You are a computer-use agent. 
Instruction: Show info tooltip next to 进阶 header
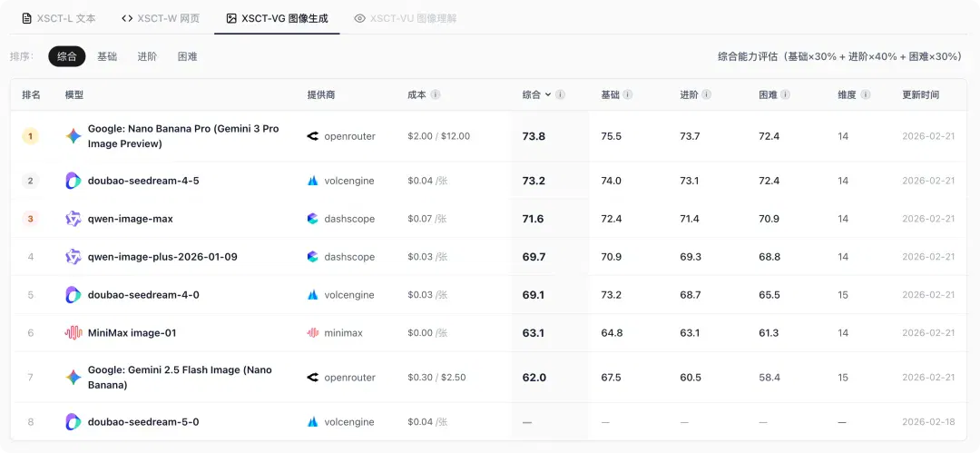[706, 94]
